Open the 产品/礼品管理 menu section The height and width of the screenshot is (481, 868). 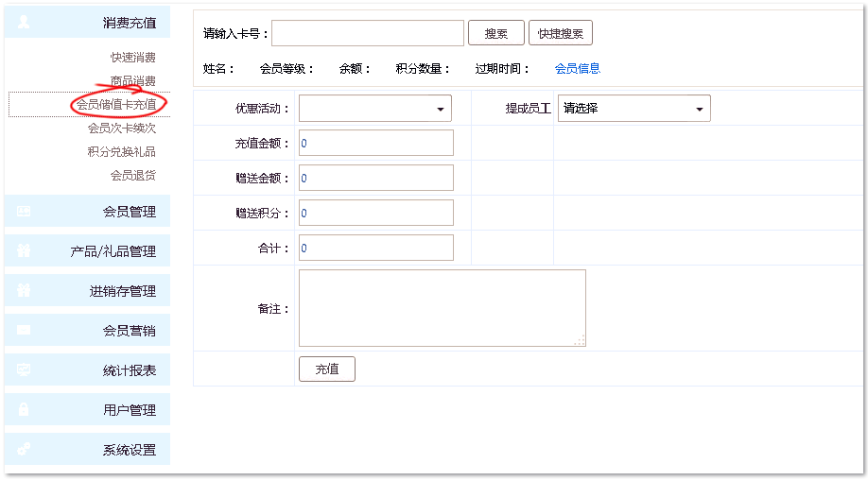click(87, 250)
